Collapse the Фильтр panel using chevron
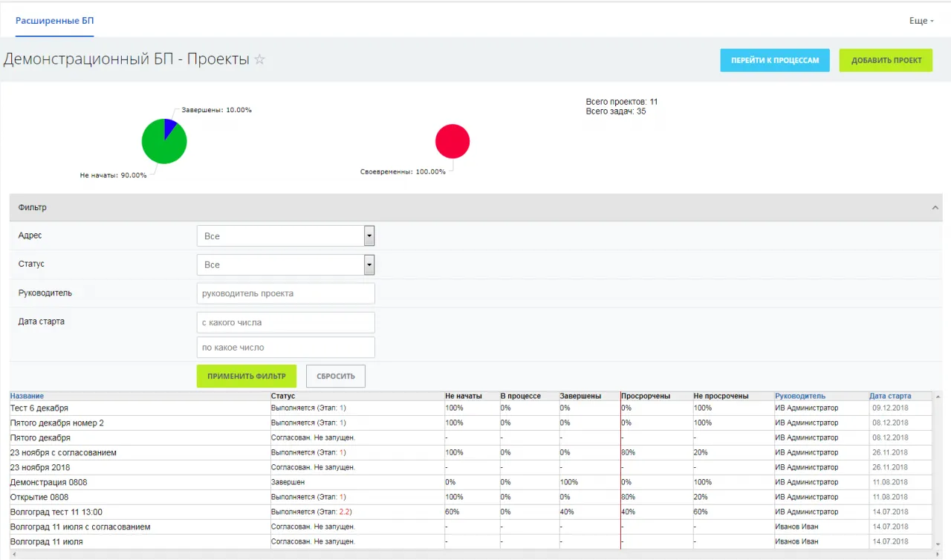Viewport: 951px width, 560px height. [x=935, y=208]
